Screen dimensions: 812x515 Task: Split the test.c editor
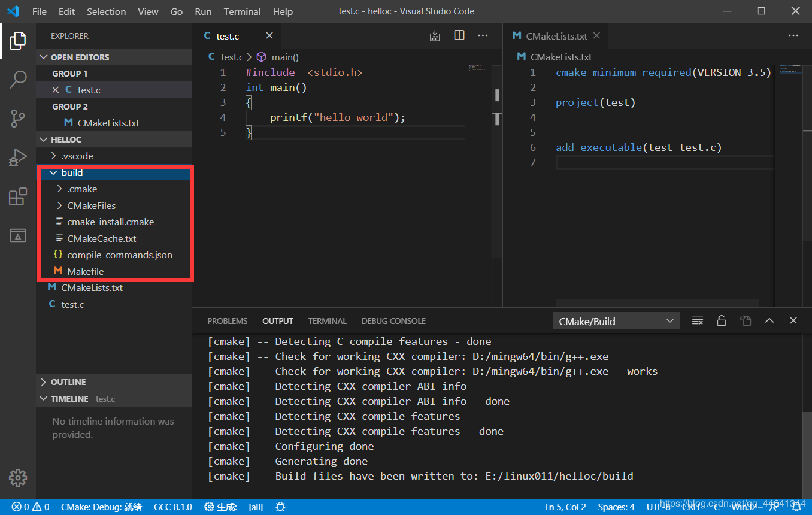(459, 35)
